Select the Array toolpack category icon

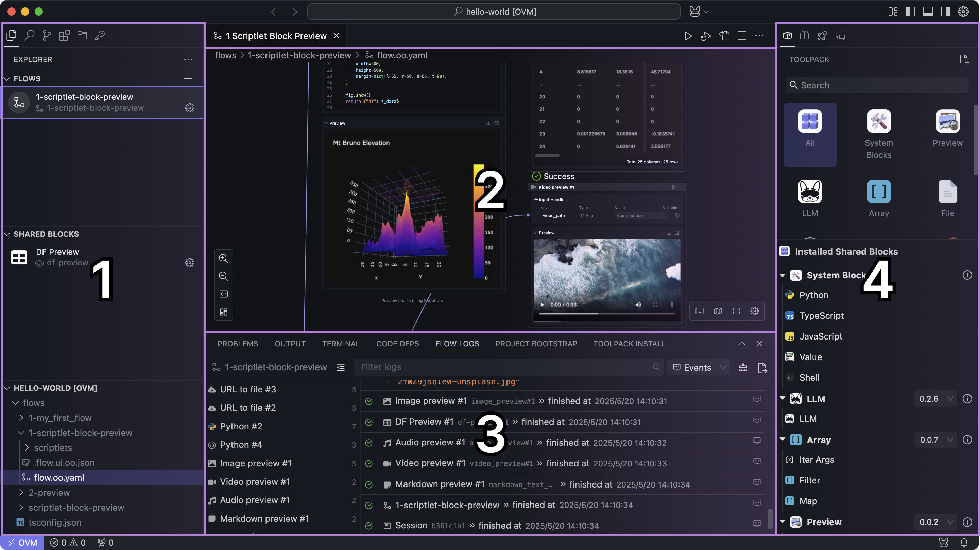(878, 191)
